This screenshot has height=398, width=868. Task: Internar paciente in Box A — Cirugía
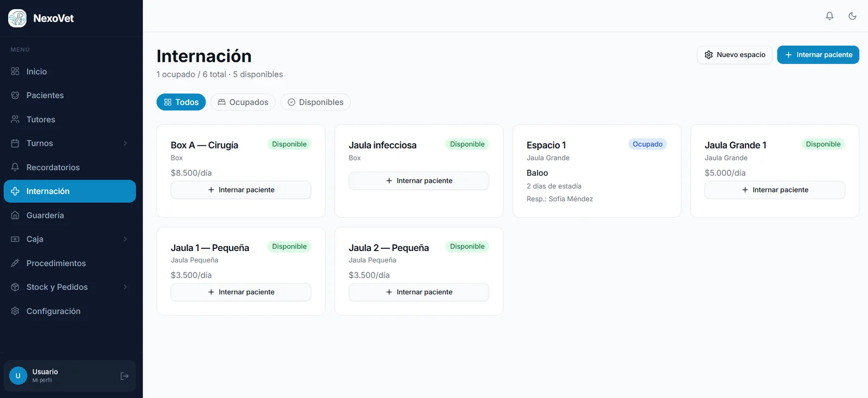coord(241,190)
